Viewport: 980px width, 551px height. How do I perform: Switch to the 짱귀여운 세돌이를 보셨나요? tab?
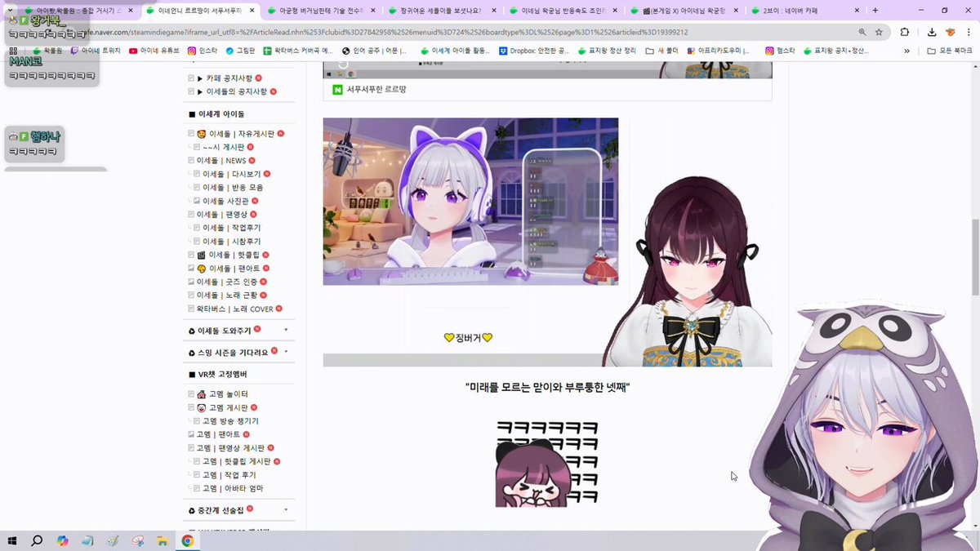click(442, 11)
